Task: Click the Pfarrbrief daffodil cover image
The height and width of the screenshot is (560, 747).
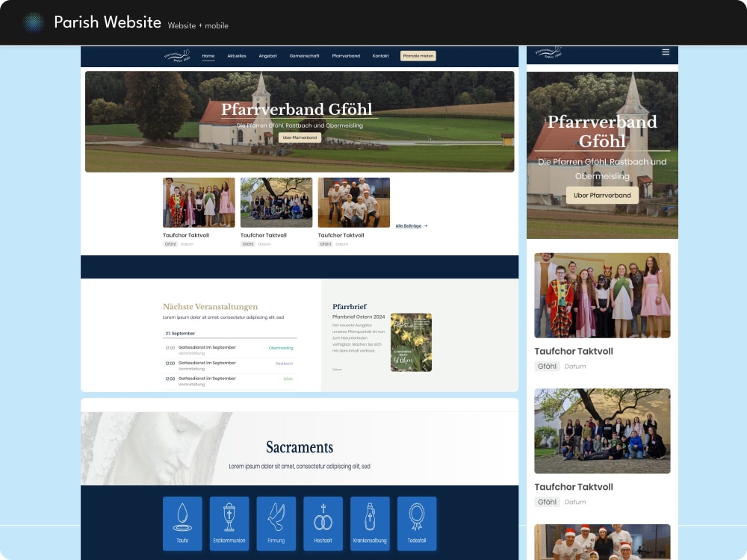Action: 411,343
